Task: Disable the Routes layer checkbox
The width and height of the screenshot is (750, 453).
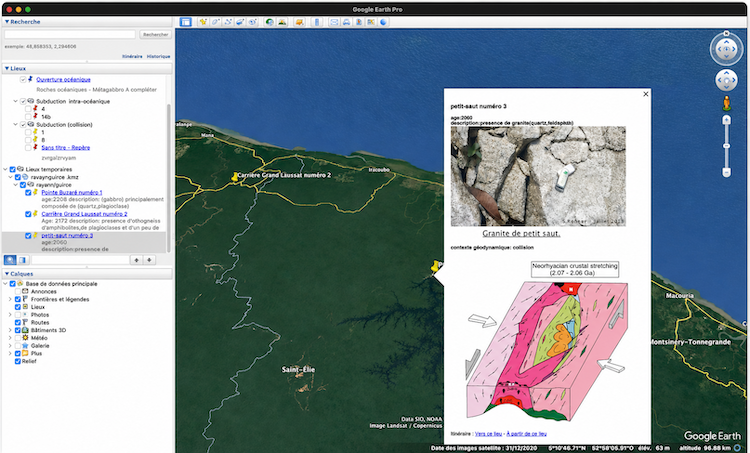Action: [x=18, y=322]
